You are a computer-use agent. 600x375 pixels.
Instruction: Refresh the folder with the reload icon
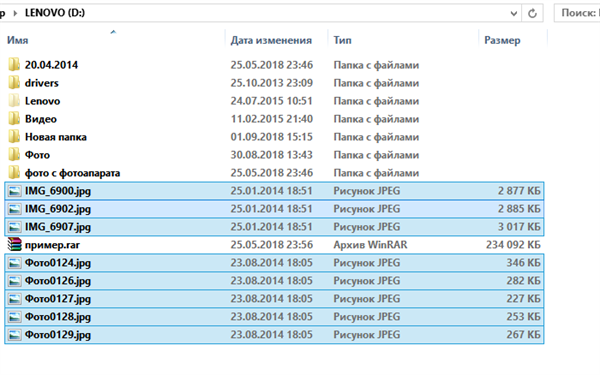532,13
